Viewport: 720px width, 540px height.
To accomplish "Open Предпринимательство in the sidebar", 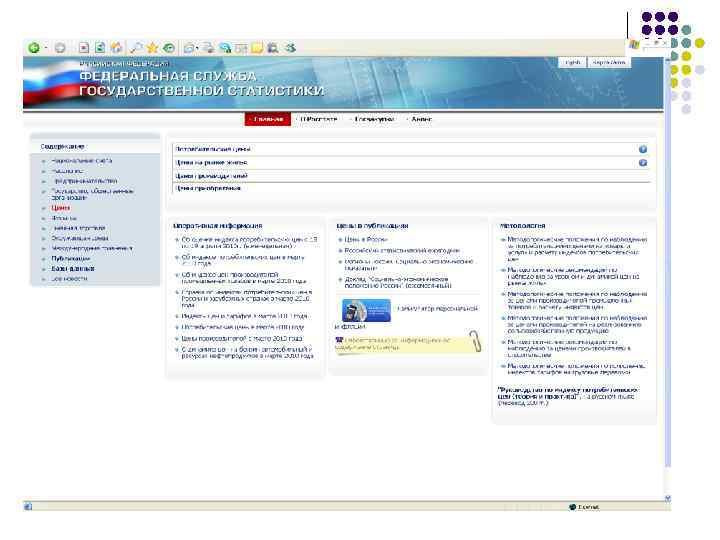I will click(x=85, y=181).
